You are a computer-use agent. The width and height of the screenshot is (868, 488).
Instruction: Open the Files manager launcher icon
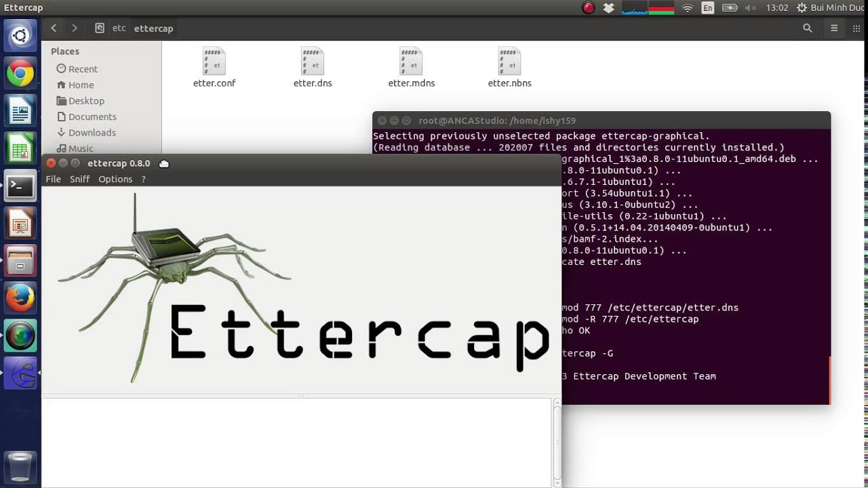20,260
